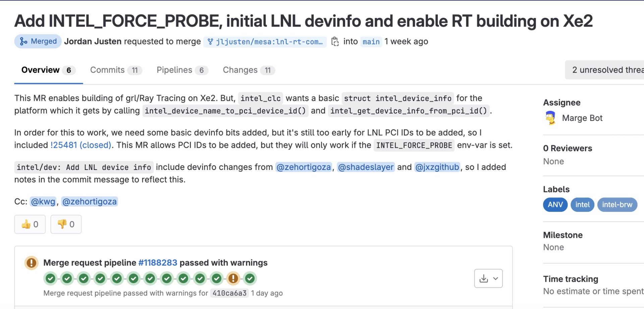Click the orange warning pipeline stage icon
Viewport: 644px width, 309px height.
(x=234, y=278)
